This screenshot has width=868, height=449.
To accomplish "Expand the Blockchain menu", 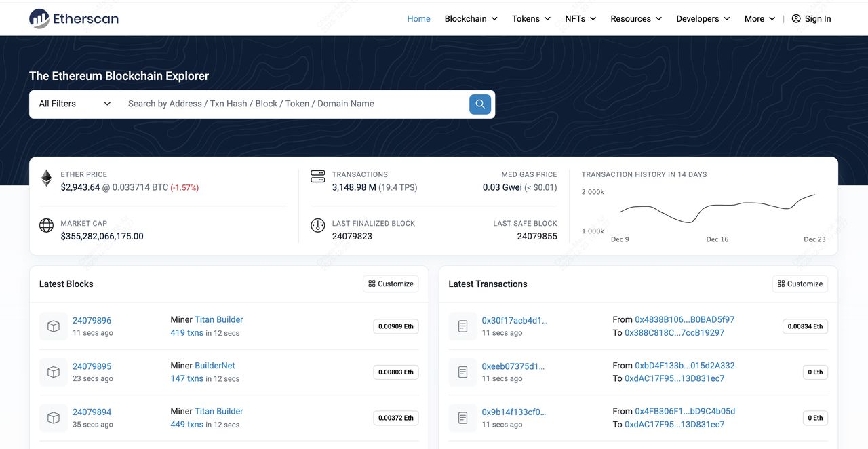I will [471, 19].
